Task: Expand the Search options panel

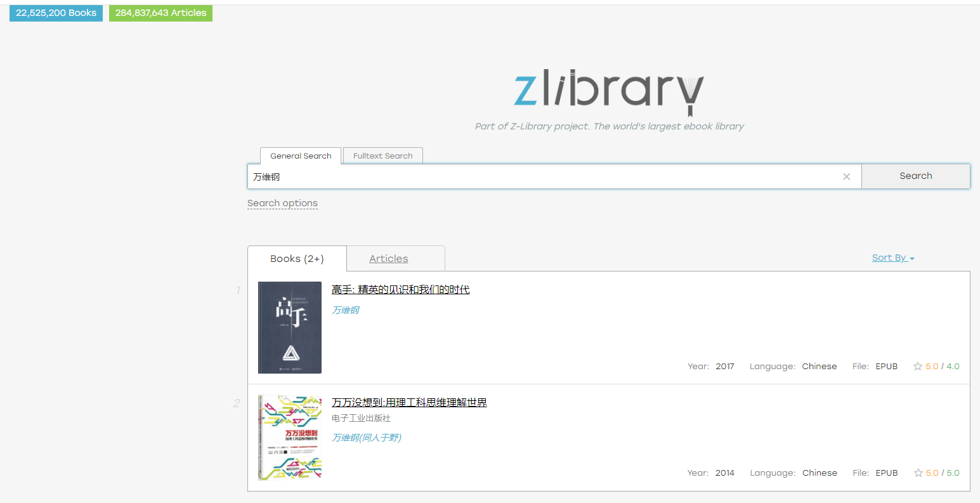Action: point(282,203)
